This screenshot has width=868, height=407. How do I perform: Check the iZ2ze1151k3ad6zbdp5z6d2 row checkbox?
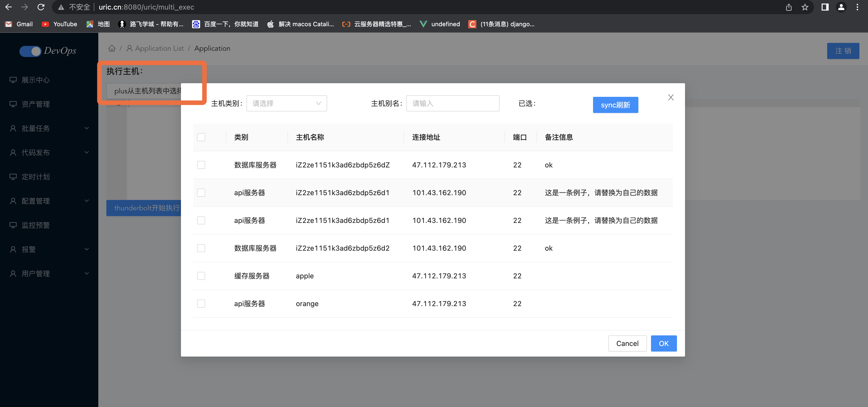(201, 248)
